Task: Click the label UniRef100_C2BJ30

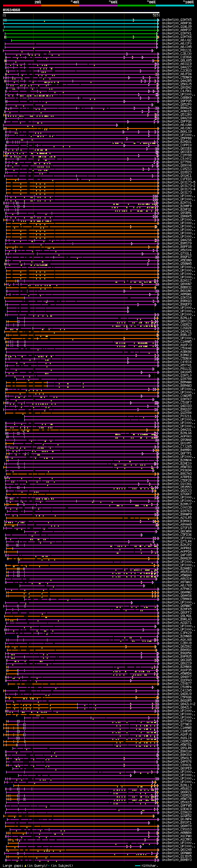Action: point(177,54)
